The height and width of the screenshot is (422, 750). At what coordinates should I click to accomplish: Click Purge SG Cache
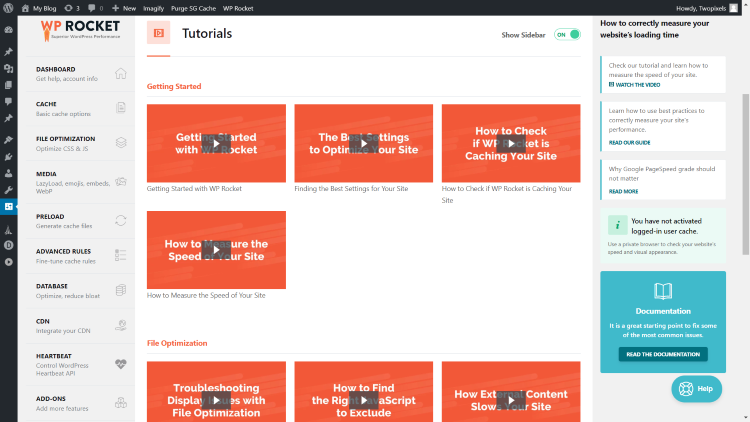point(193,8)
